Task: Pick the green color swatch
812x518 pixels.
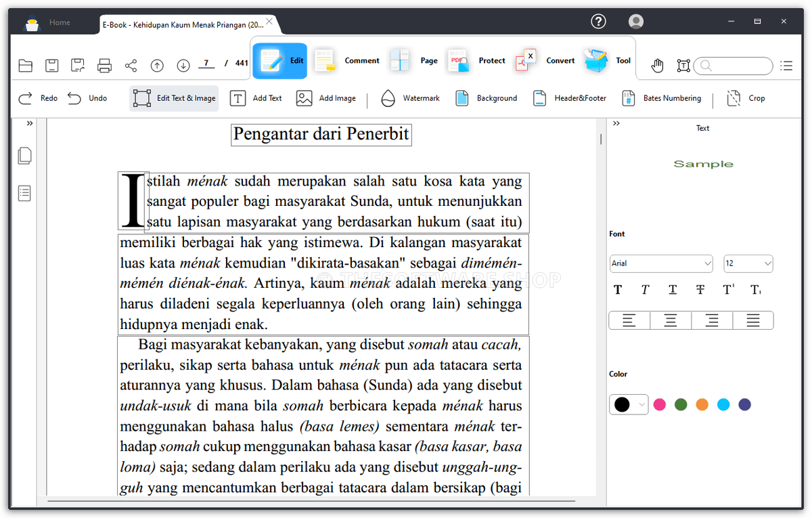Action: [681, 405]
